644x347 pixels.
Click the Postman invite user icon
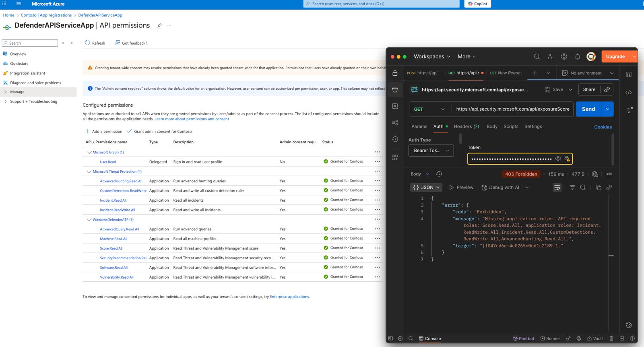[550, 57]
